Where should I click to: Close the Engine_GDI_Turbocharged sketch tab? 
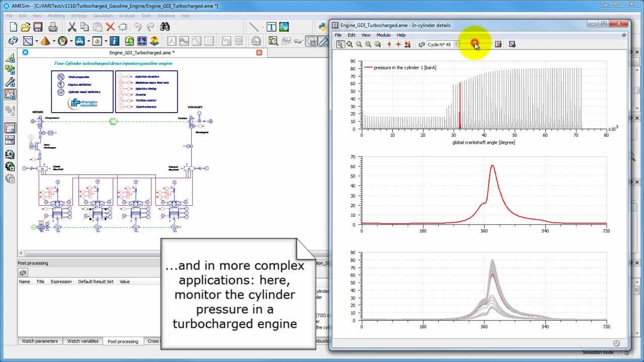(x=259, y=52)
